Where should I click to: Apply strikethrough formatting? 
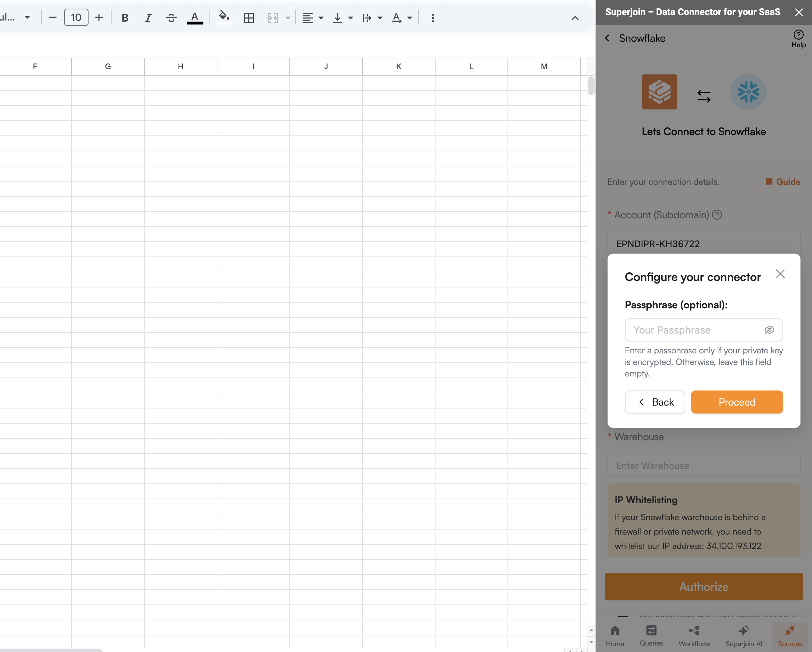171,18
